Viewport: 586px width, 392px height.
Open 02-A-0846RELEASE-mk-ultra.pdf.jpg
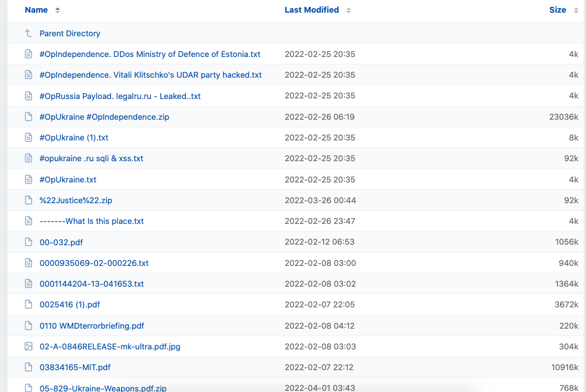[110, 347]
